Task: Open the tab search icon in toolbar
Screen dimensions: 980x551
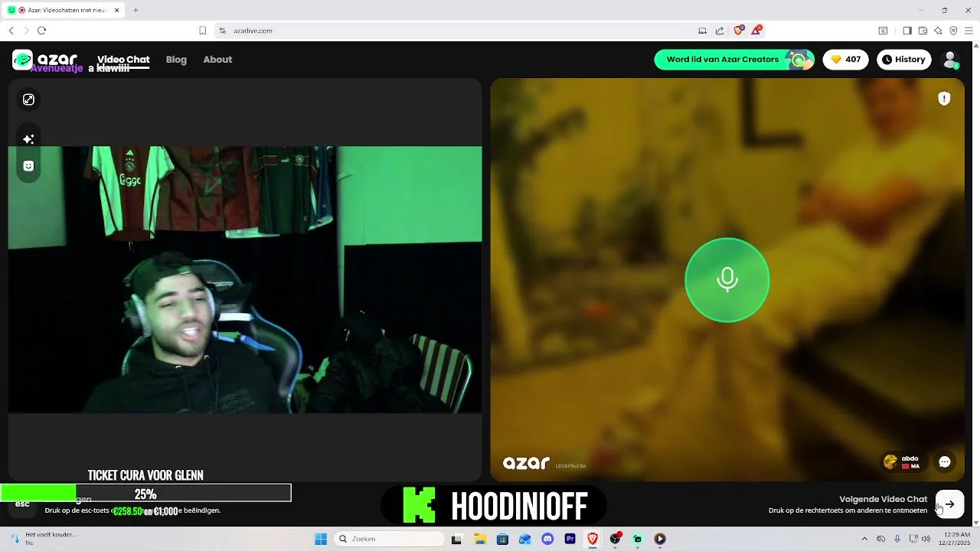Action: 883,31
